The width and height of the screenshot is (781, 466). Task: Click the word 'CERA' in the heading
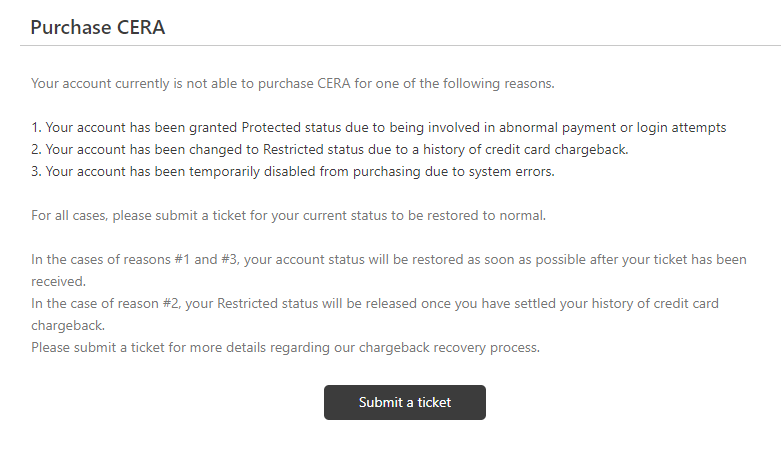(141, 27)
